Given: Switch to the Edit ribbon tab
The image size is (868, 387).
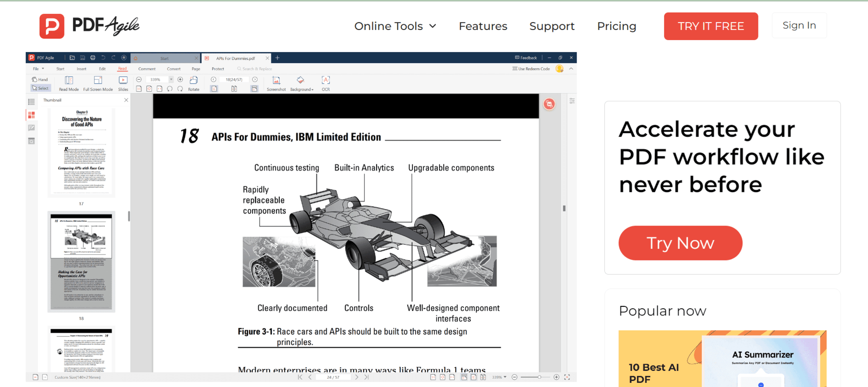Looking at the screenshot, I should [102, 69].
